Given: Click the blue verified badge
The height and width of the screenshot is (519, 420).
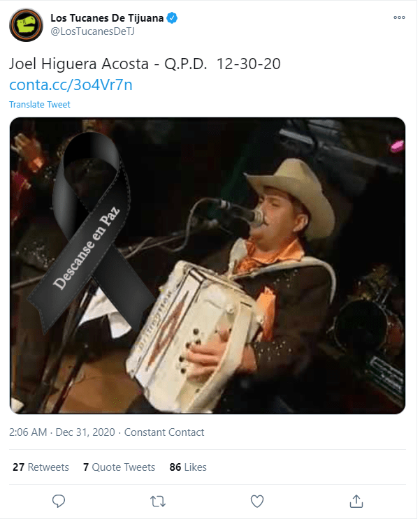Looking at the screenshot, I should click(172, 18).
